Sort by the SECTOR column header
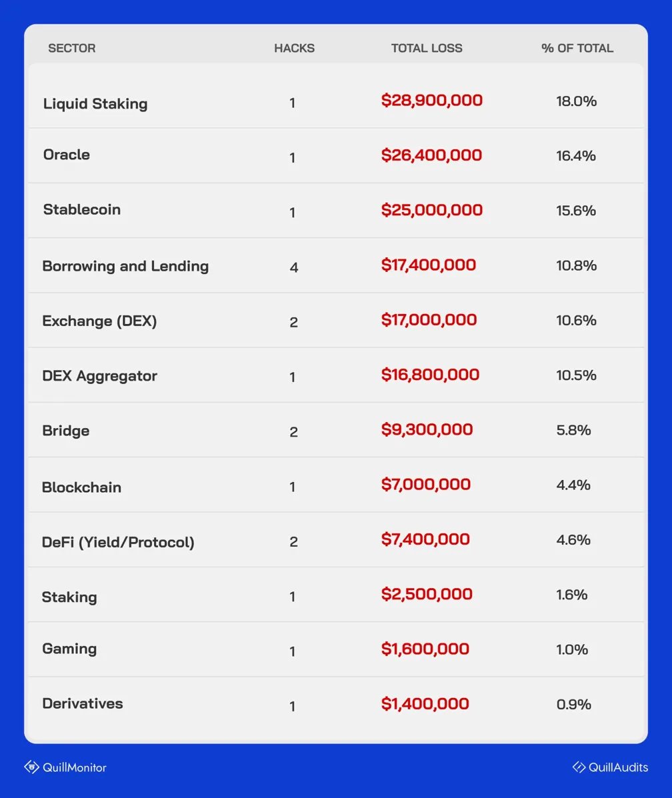Image resolution: width=672 pixels, height=798 pixels. tap(72, 48)
